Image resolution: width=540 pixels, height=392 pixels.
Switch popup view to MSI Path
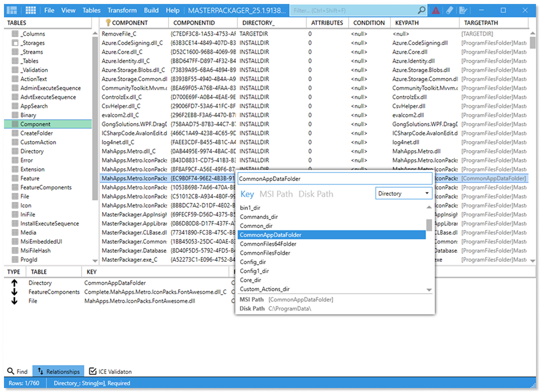pos(276,194)
